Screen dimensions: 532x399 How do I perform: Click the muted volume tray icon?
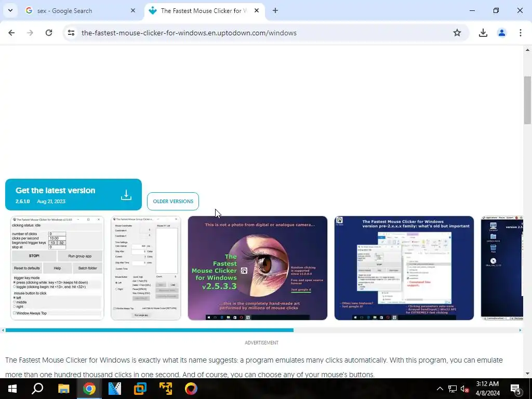(x=464, y=389)
